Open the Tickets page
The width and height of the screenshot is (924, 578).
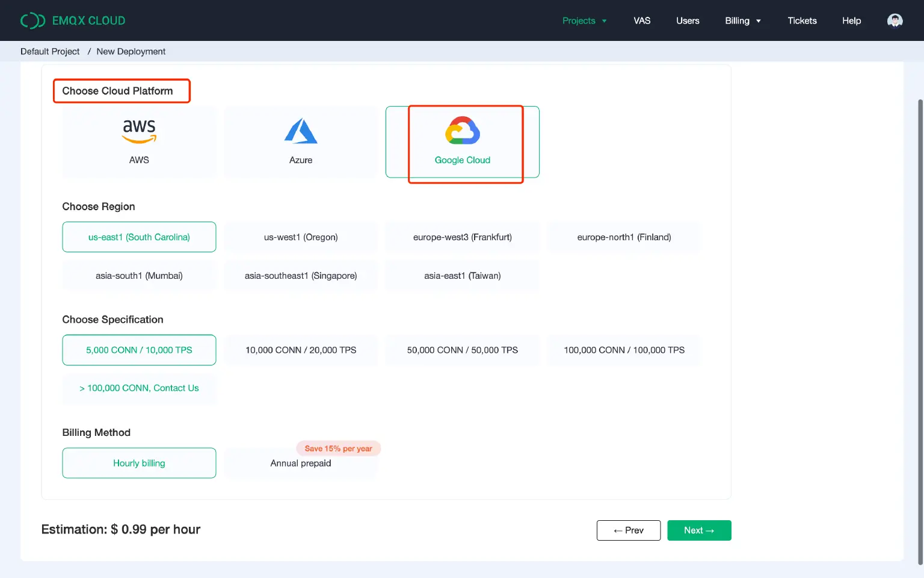click(802, 20)
